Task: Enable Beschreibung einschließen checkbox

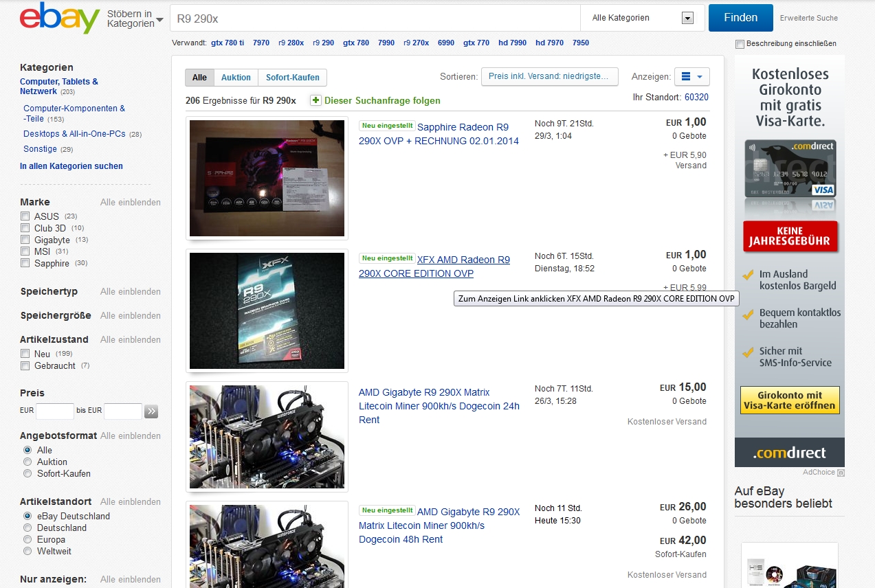Action: (740, 44)
